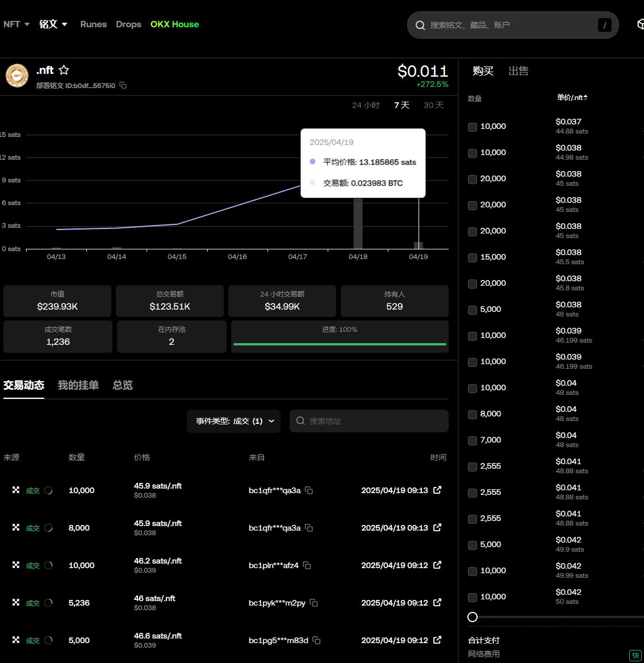The height and width of the screenshot is (663, 644).
Task: Switch to the 购买 buy tab
Action: (483, 71)
